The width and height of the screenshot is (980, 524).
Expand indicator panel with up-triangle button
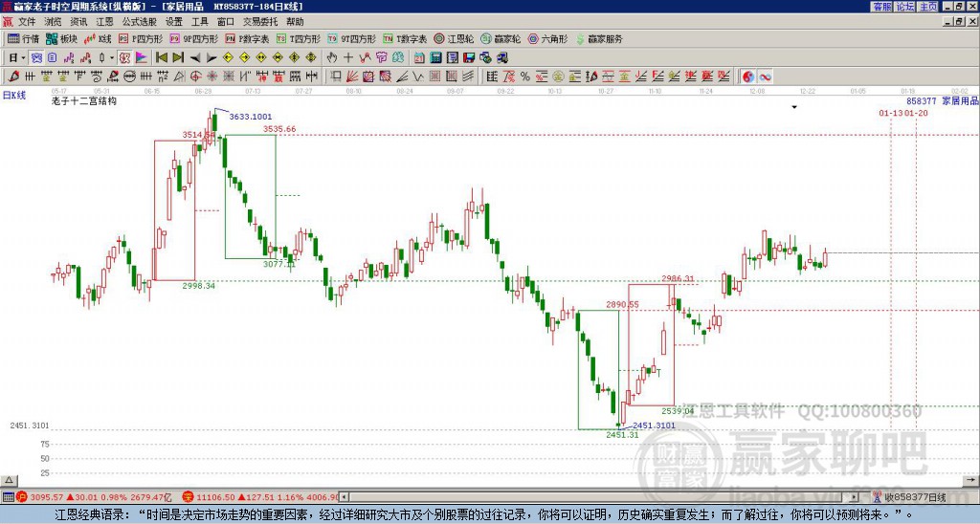click(x=9, y=480)
